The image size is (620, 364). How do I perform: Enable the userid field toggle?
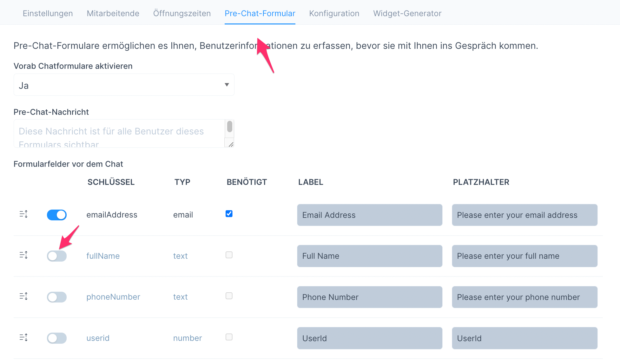point(57,338)
